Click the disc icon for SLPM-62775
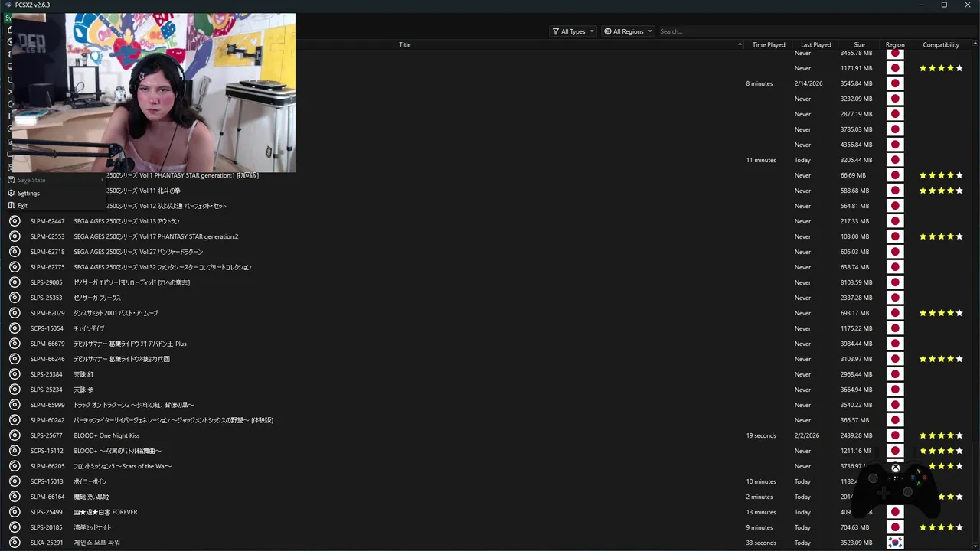The width and height of the screenshot is (980, 551). coord(15,267)
